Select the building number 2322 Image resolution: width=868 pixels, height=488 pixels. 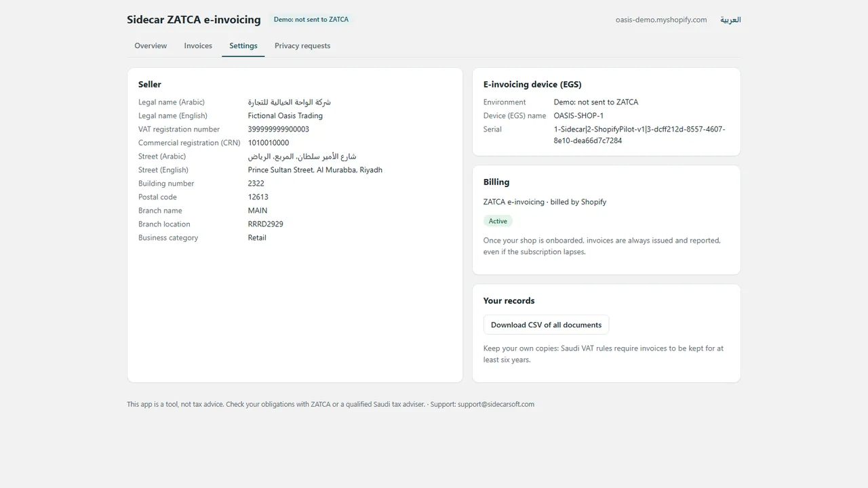coord(256,184)
